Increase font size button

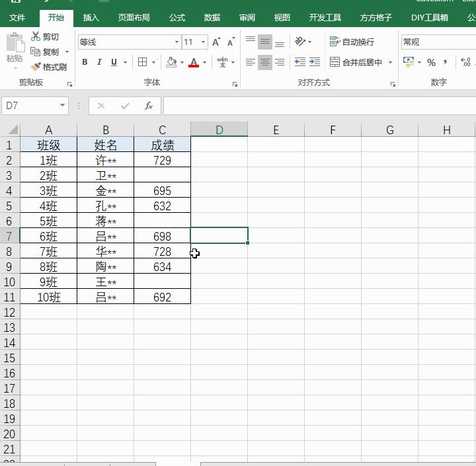point(216,42)
